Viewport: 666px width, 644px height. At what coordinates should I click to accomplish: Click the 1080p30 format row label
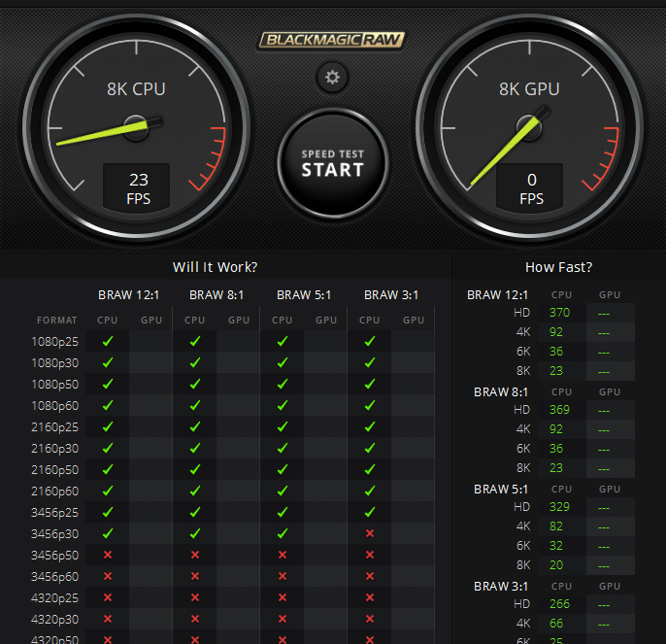(54, 363)
